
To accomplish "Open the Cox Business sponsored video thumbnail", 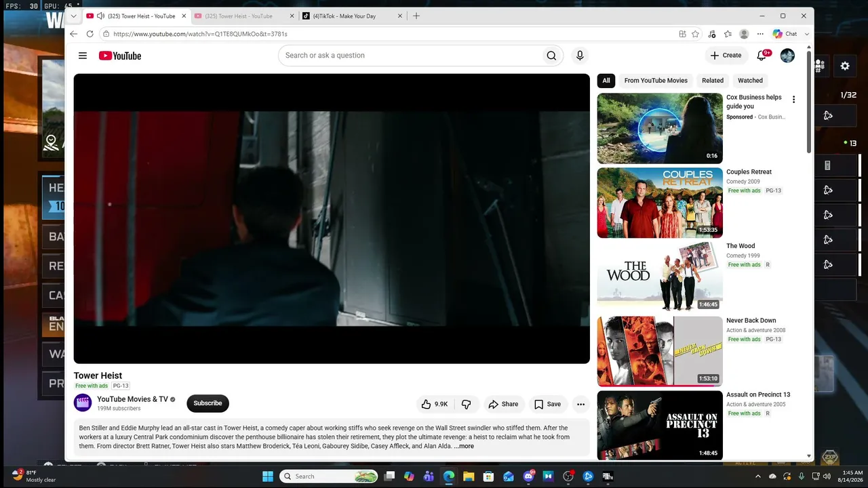I will pyautogui.click(x=660, y=128).
